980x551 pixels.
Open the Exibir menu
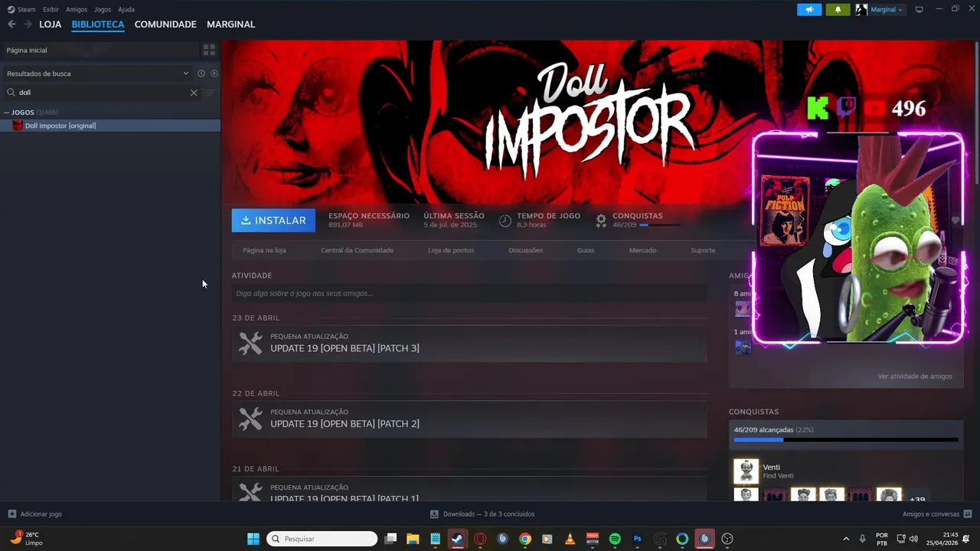coord(51,9)
